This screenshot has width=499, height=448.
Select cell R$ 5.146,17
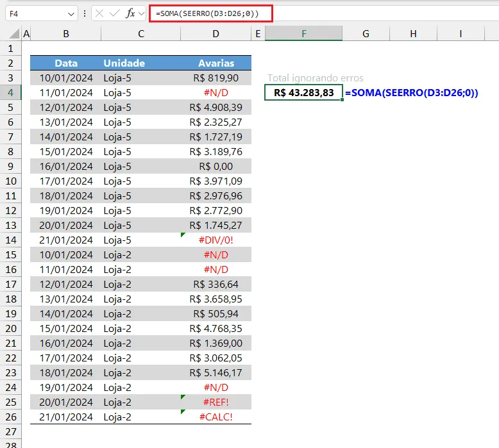(216, 372)
